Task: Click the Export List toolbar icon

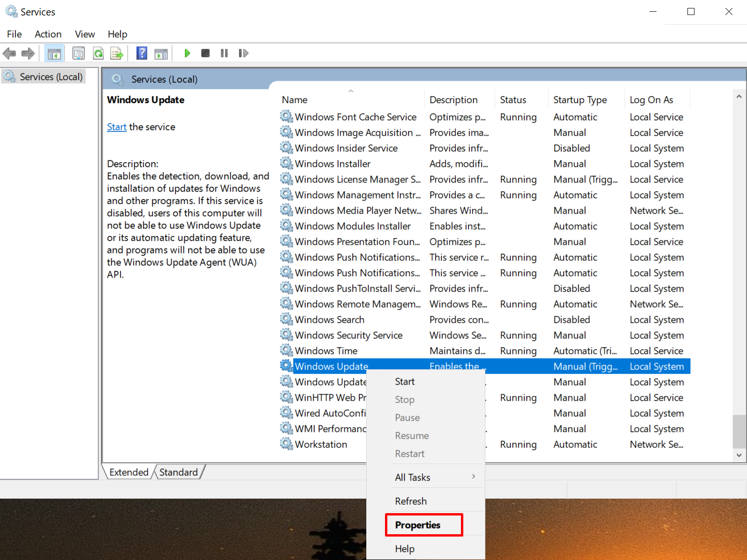Action: point(116,53)
